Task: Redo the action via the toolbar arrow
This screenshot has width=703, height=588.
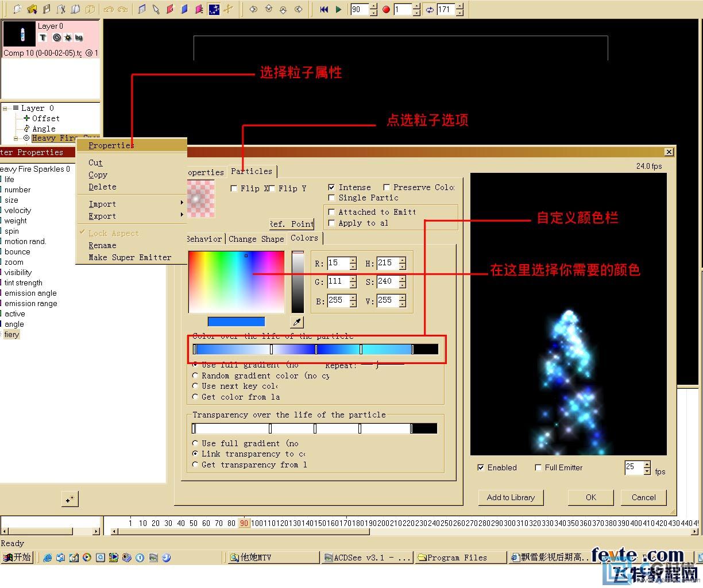Action: 122,9
